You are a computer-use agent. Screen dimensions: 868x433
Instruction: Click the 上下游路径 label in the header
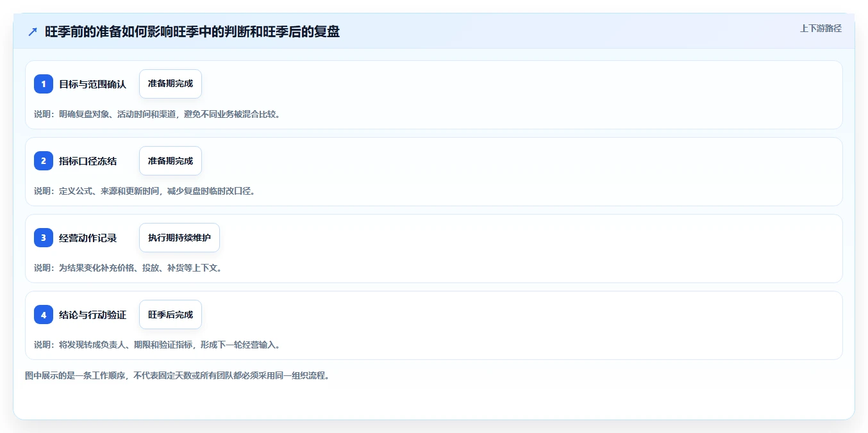(821, 28)
